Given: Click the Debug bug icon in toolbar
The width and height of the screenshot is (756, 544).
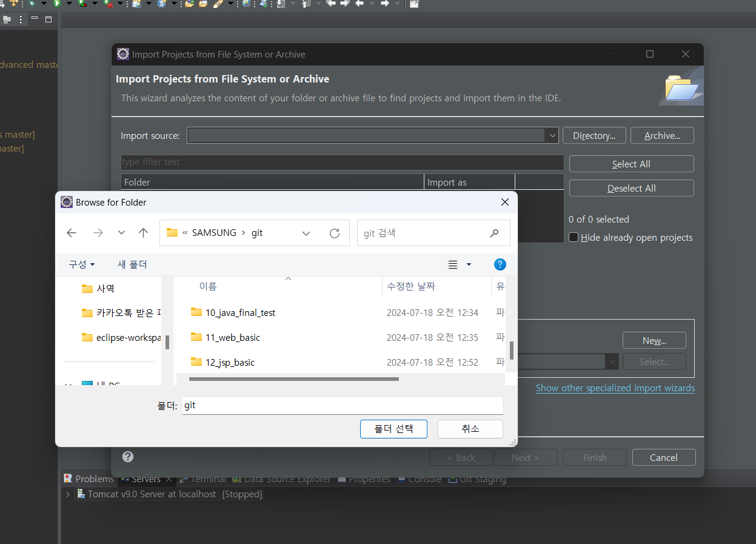Looking at the screenshot, I should 32,4.
